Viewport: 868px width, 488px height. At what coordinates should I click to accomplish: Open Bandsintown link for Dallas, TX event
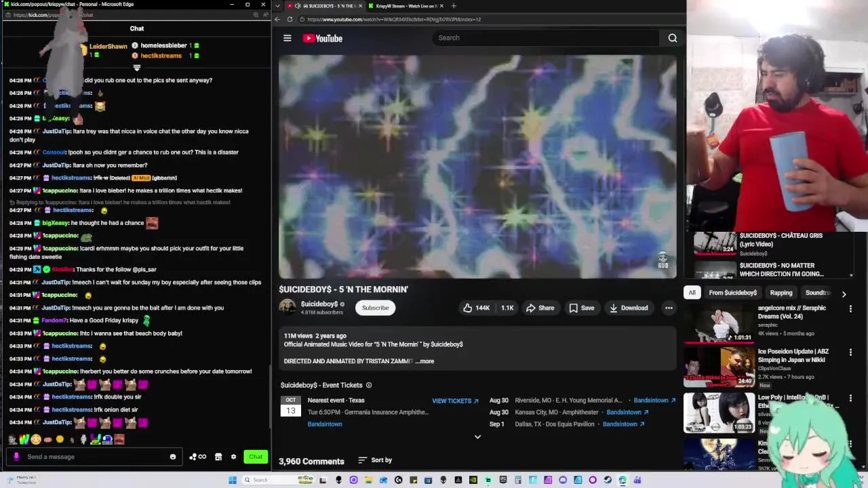(623, 424)
